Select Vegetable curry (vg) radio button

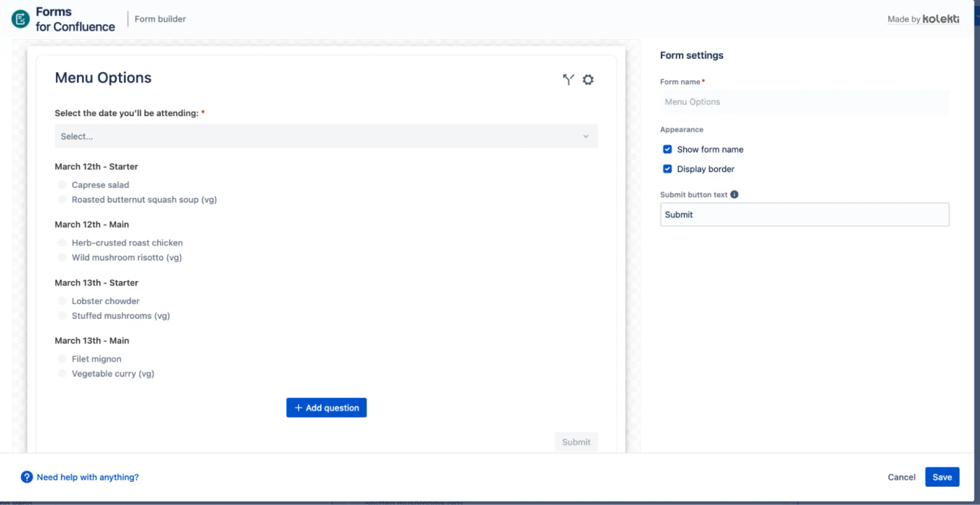coord(62,374)
